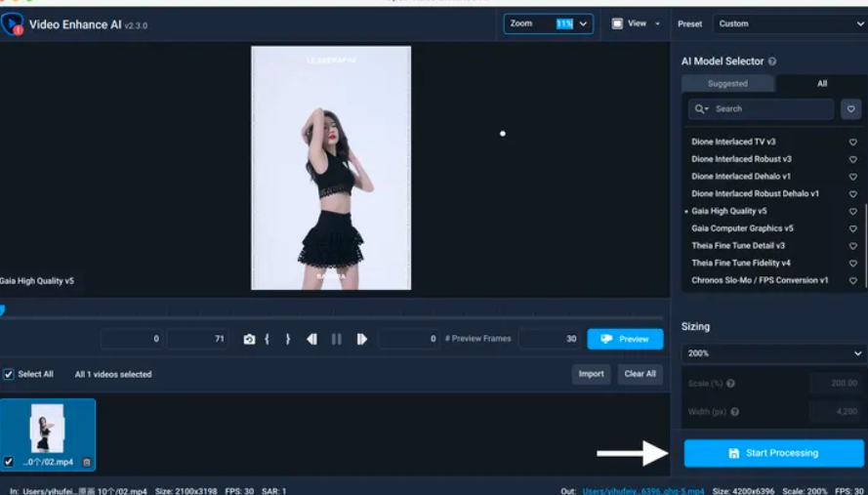This screenshot has height=495, width=868.
Task: Open the AI Model Selector help icon
Action: (772, 62)
